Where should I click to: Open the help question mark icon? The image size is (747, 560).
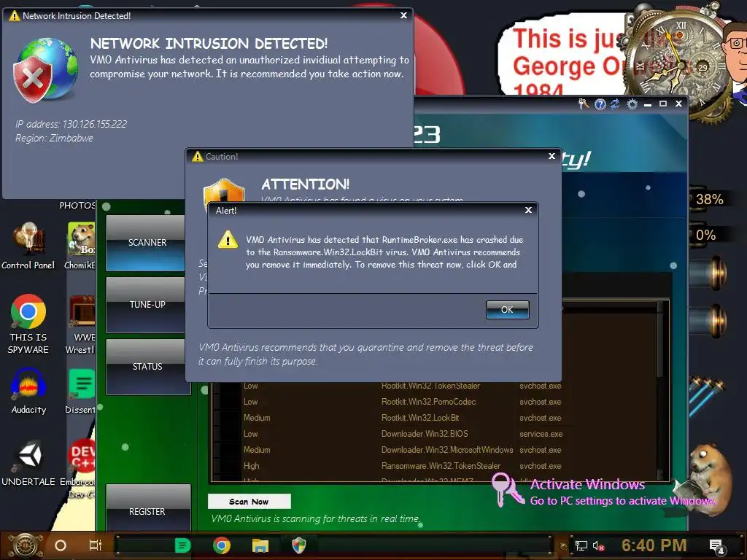click(x=600, y=104)
